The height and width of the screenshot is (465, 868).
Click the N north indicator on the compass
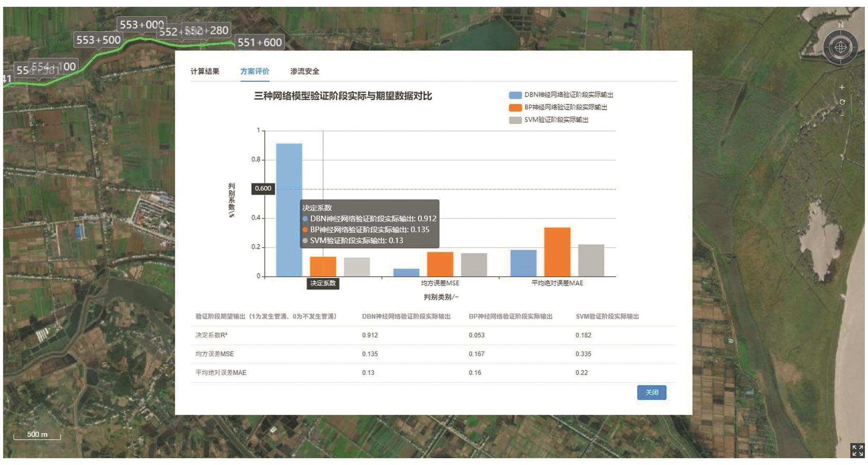point(840,25)
